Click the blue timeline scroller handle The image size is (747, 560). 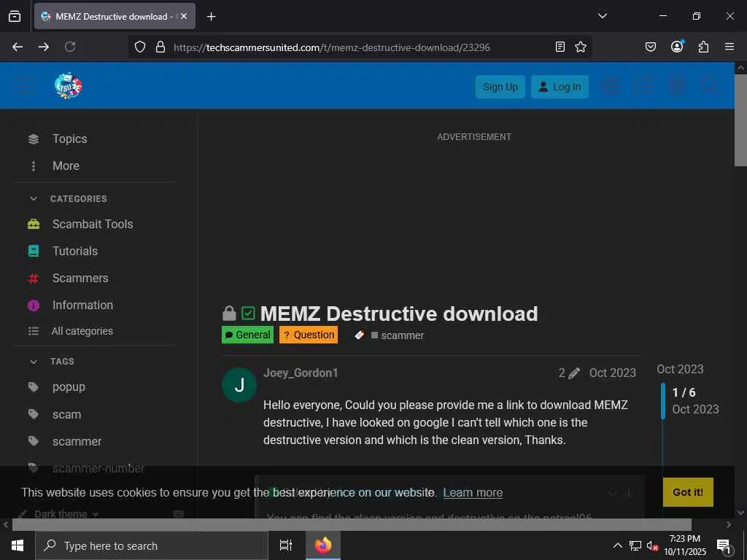(x=662, y=401)
